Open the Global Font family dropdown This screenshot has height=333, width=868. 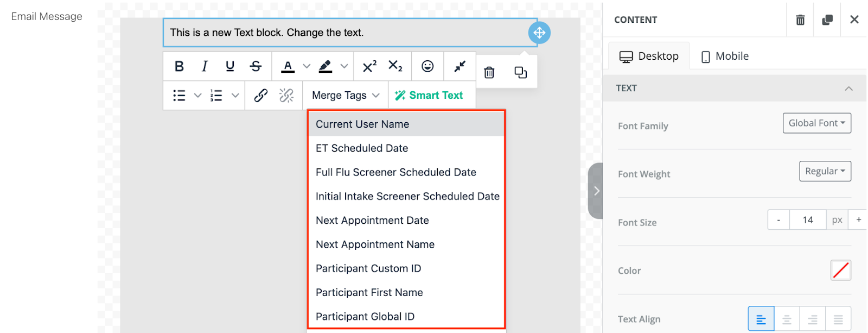pos(816,123)
